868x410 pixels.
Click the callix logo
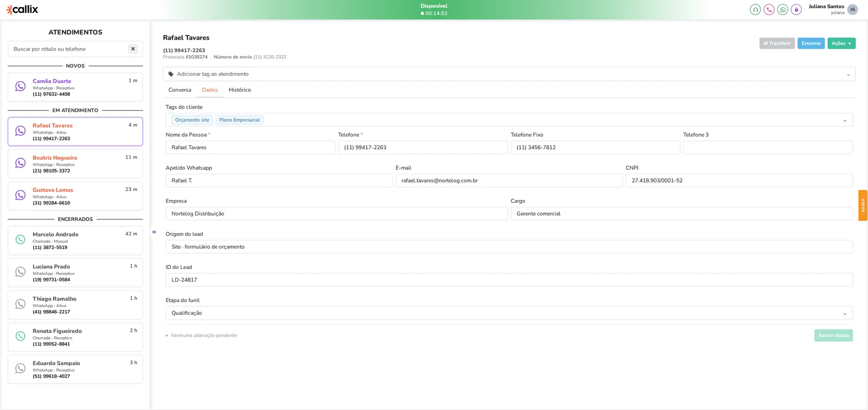tap(22, 9)
